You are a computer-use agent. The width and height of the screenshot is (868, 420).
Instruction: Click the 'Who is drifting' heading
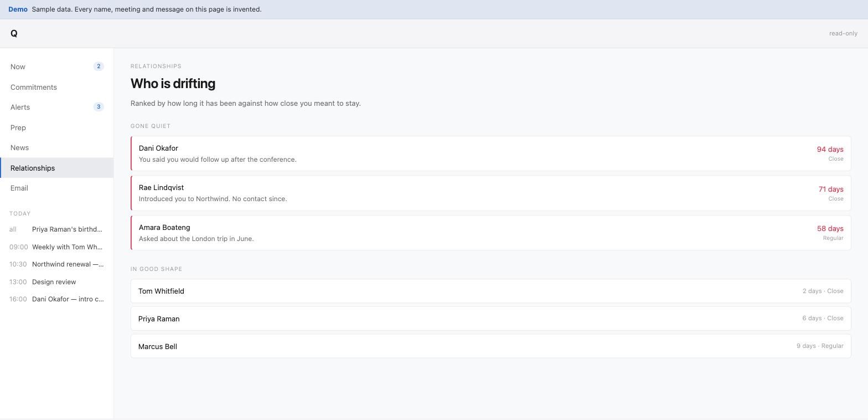click(173, 84)
